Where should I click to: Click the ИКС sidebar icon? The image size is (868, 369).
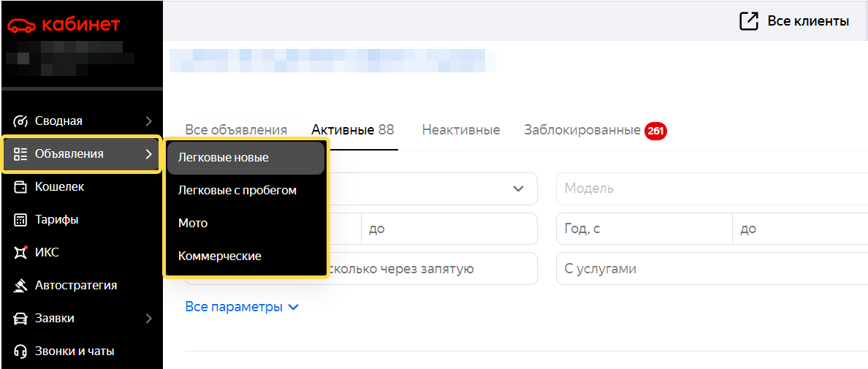pyautogui.click(x=20, y=253)
